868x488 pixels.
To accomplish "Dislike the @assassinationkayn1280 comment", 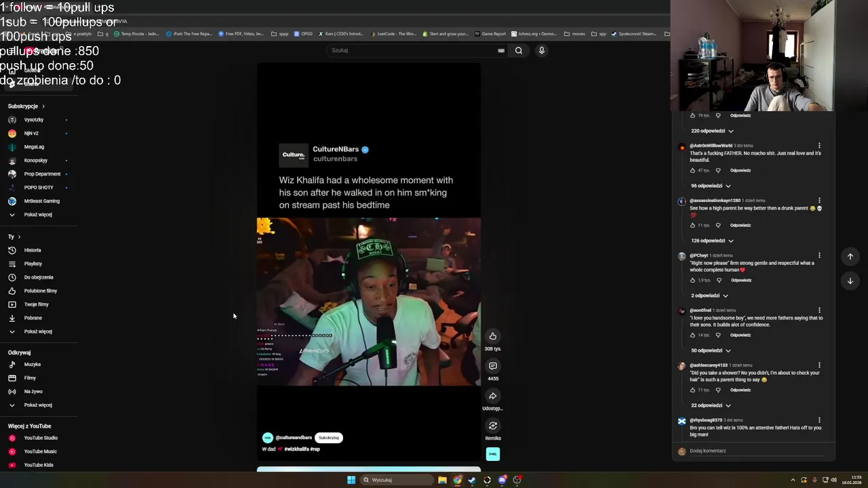I will pos(718,225).
